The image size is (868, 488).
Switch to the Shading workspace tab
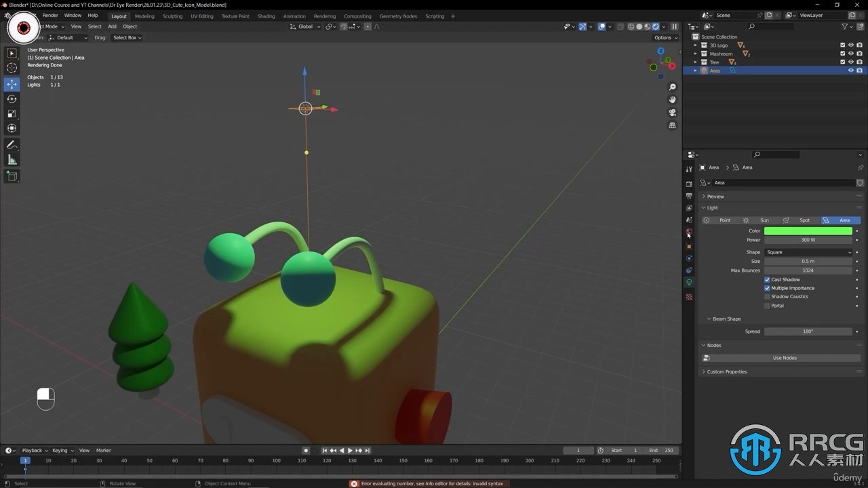(x=266, y=16)
